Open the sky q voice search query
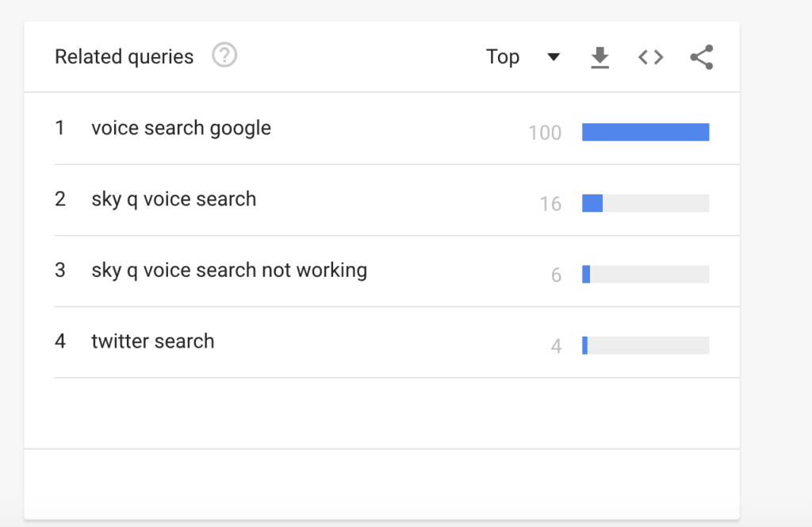The width and height of the screenshot is (812, 527). click(x=174, y=198)
